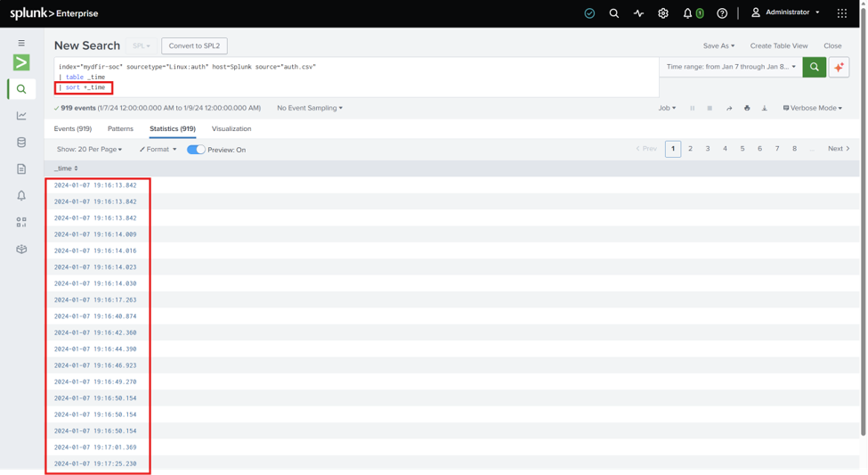
Task: Expand the Verbose Mode dropdown
Action: (812, 108)
